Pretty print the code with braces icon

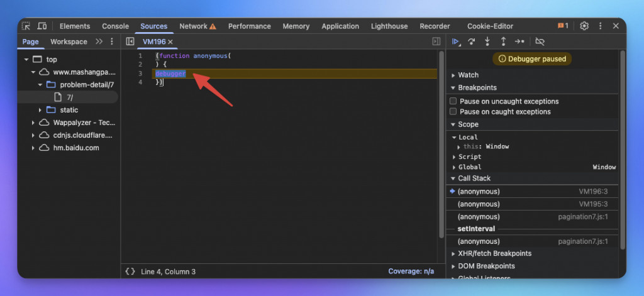(x=130, y=271)
